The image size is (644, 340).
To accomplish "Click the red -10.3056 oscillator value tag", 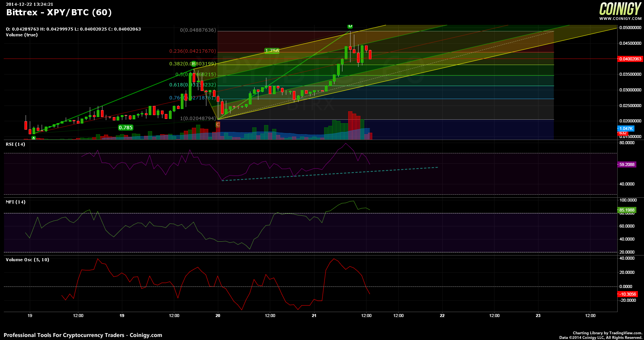I will tap(628, 294).
